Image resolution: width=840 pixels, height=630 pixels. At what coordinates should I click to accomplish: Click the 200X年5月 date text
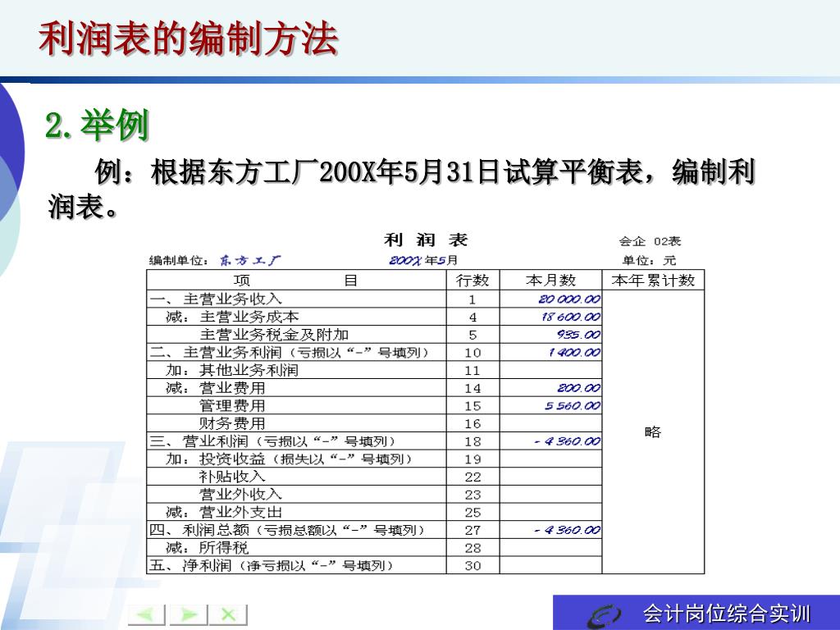(x=423, y=260)
